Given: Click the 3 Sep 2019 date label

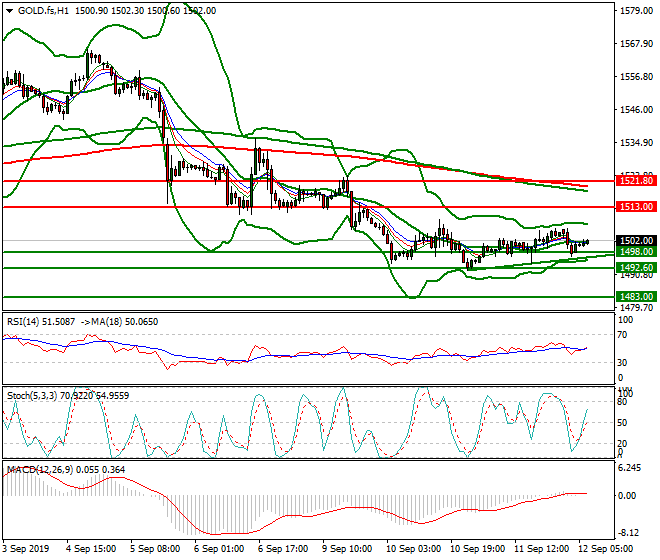Looking at the screenshot, I should coord(26,550).
